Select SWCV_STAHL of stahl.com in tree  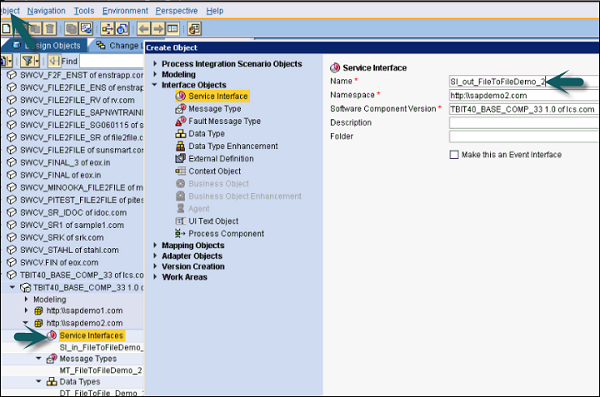point(69,250)
